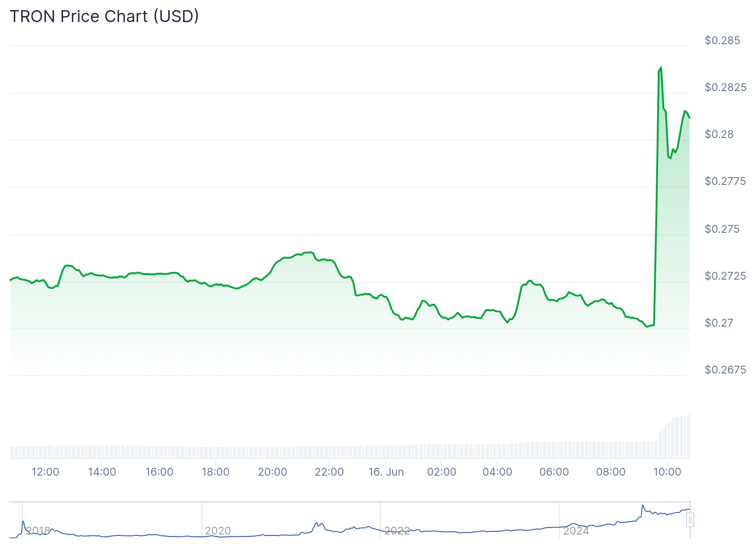The image size is (756, 552).
Task: Click the 12:00 time axis label
Action: [x=45, y=472]
